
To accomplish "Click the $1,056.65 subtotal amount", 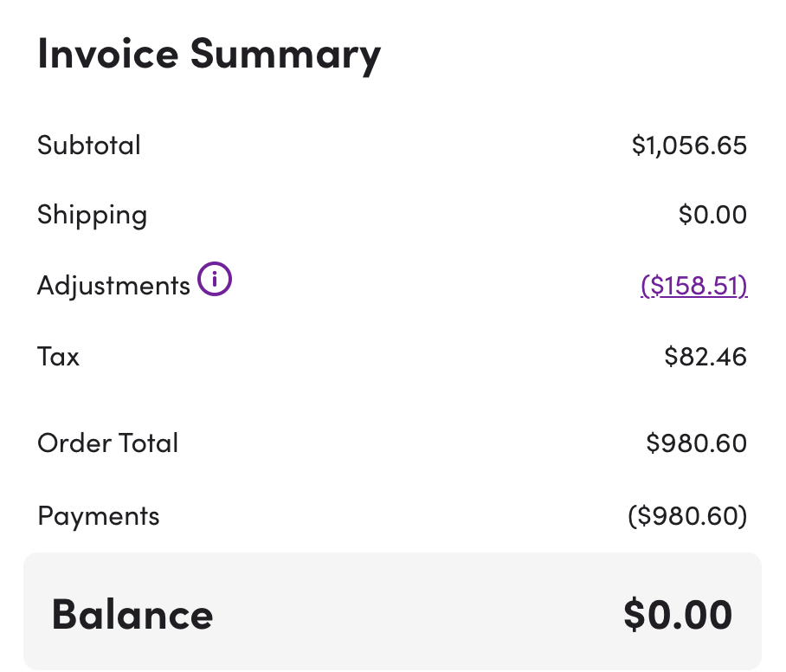I will [x=689, y=145].
